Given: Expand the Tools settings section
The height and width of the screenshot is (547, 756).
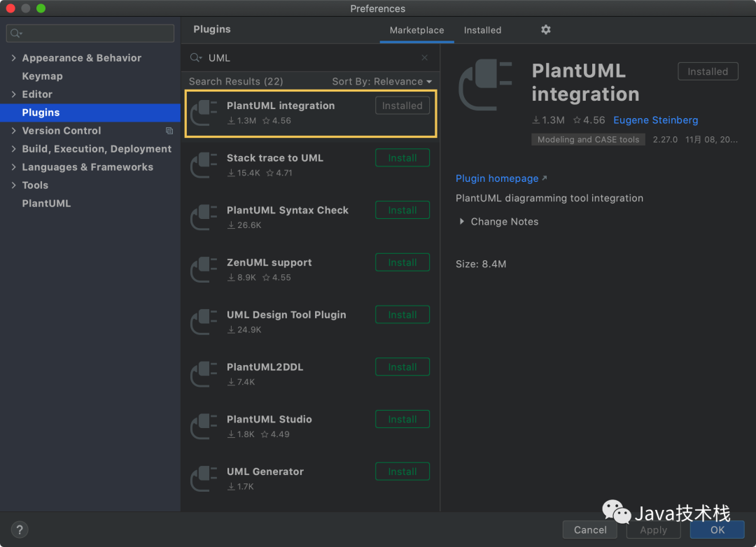Looking at the screenshot, I should click(x=13, y=185).
